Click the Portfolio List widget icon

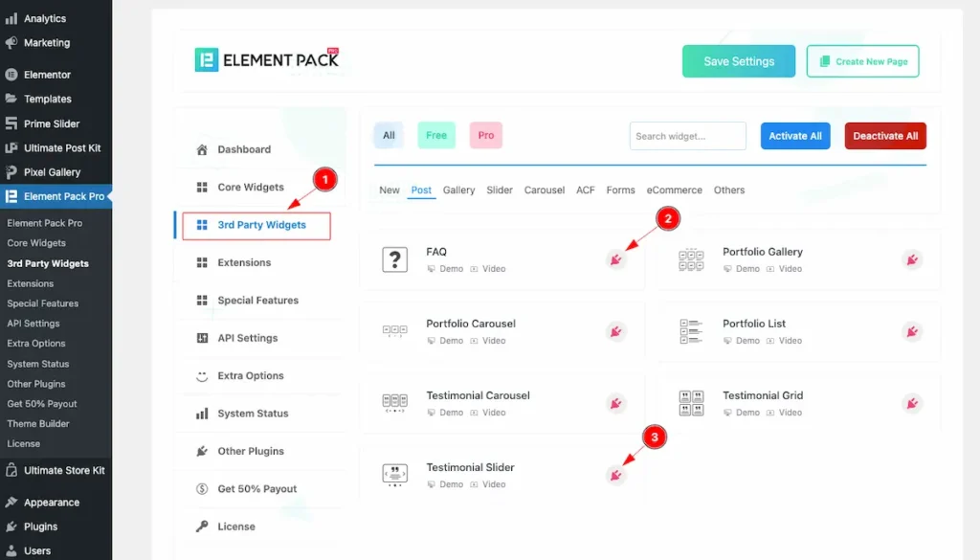tap(691, 331)
